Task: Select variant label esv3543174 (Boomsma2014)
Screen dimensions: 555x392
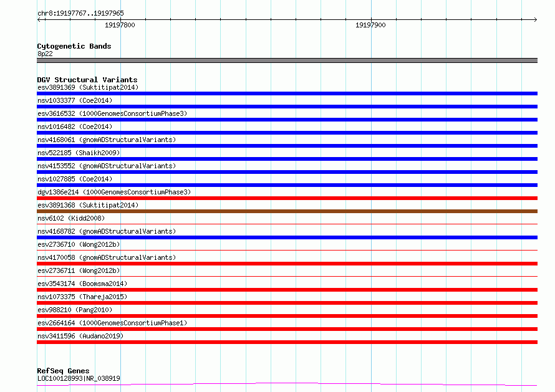Action: pyautogui.click(x=82, y=284)
